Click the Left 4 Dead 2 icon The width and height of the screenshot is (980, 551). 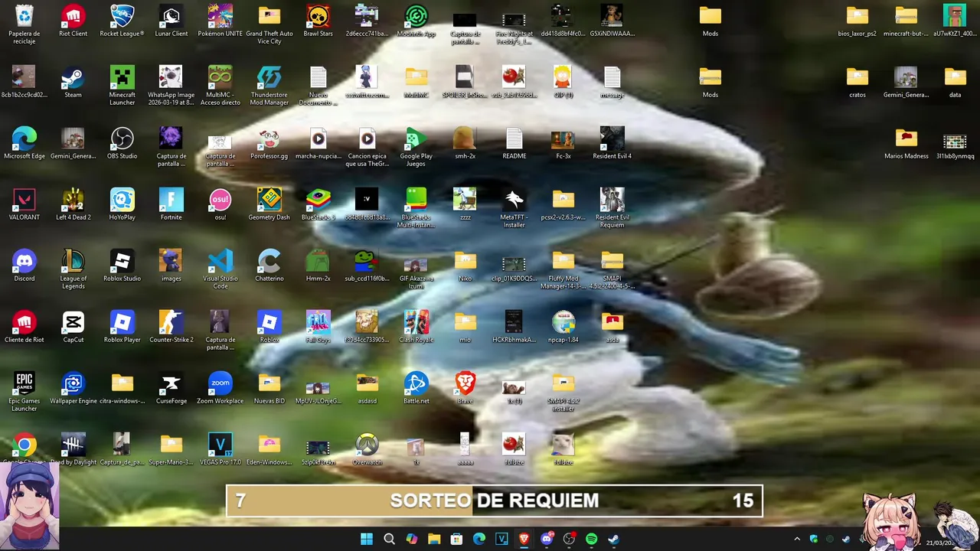pyautogui.click(x=73, y=204)
